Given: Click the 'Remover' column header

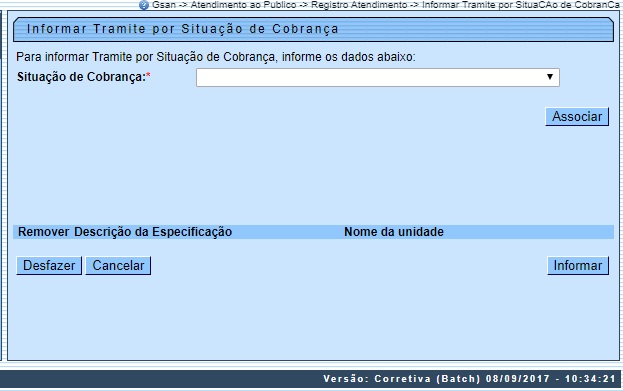Looking at the screenshot, I should [44, 232].
